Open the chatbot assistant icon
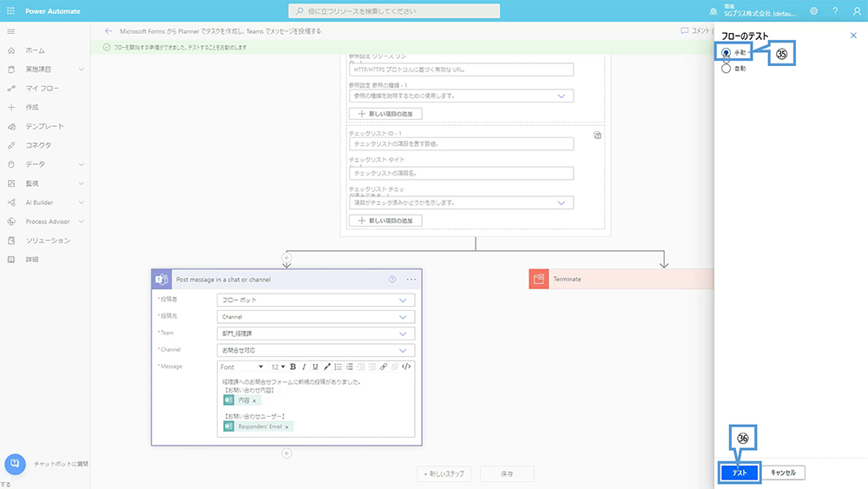The height and width of the screenshot is (489, 868). click(x=15, y=464)
